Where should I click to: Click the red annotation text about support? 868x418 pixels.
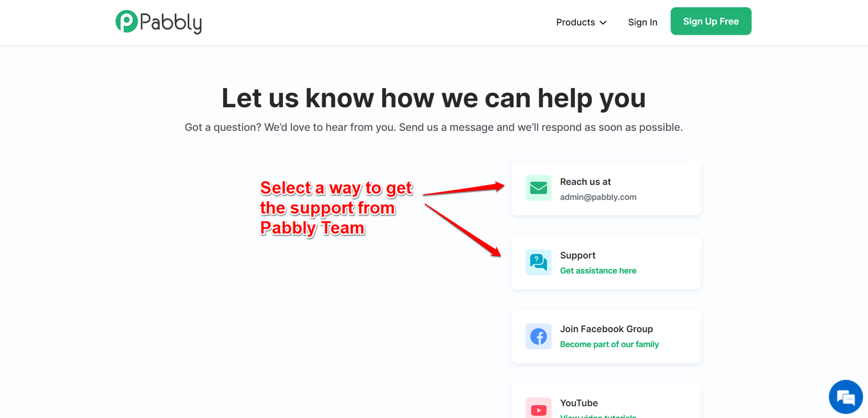pos(336,208)
